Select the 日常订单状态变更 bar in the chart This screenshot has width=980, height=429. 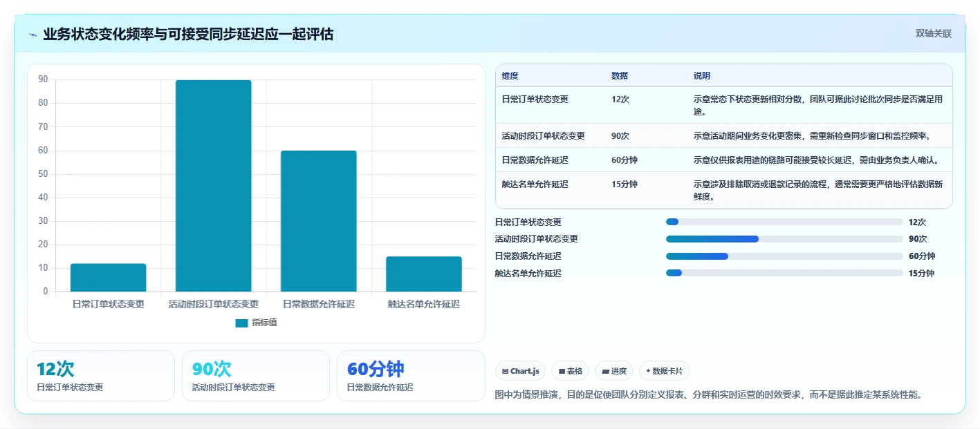[108, 278]
